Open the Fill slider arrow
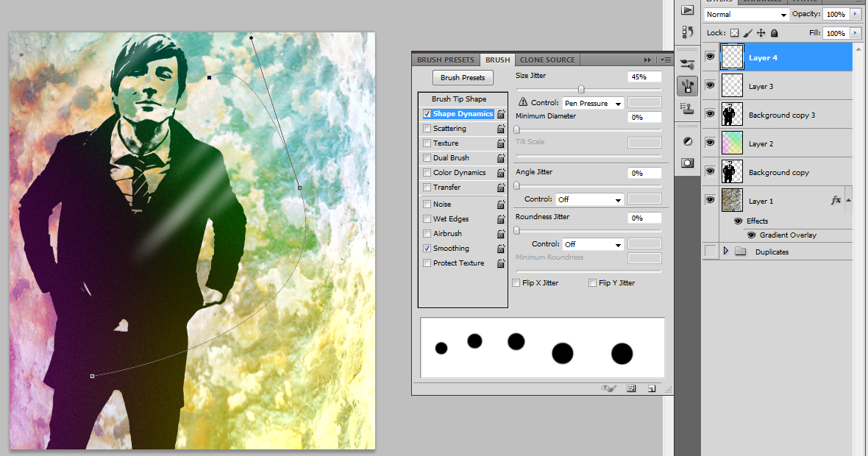The height and width of the screenshot is (456, 868). click(x=855, y=33)
